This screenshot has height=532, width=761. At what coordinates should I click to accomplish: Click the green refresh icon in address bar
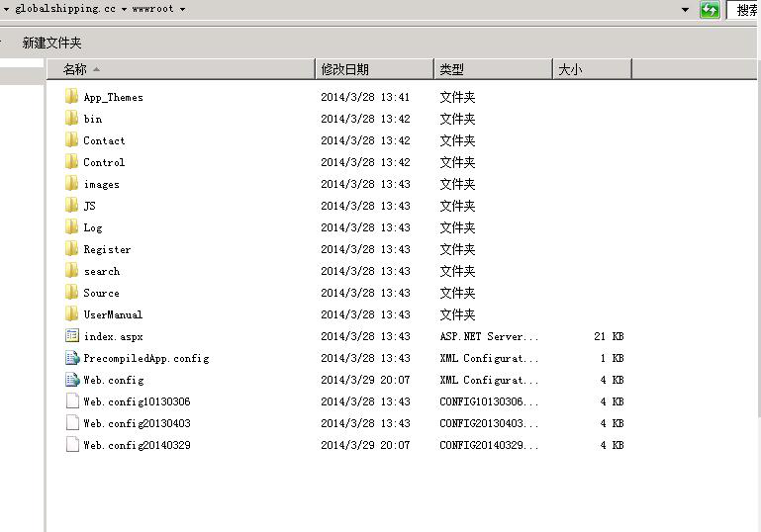[710, 10]
